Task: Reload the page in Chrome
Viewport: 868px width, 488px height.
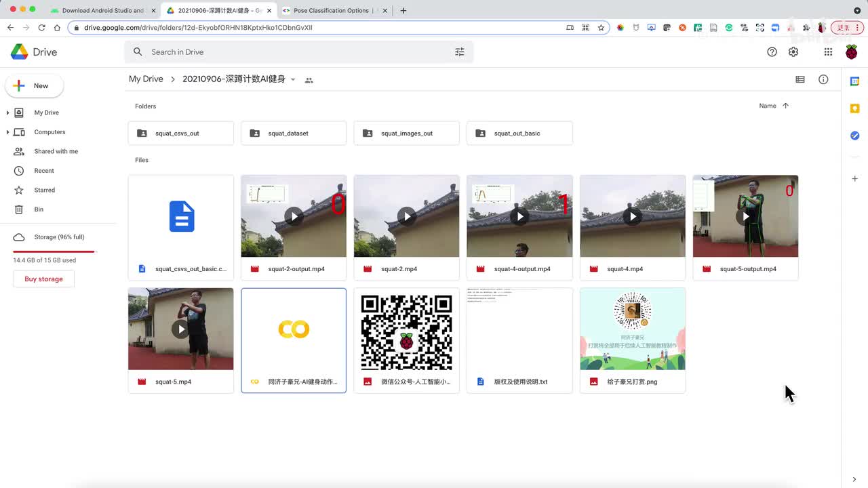Action: 41,28
